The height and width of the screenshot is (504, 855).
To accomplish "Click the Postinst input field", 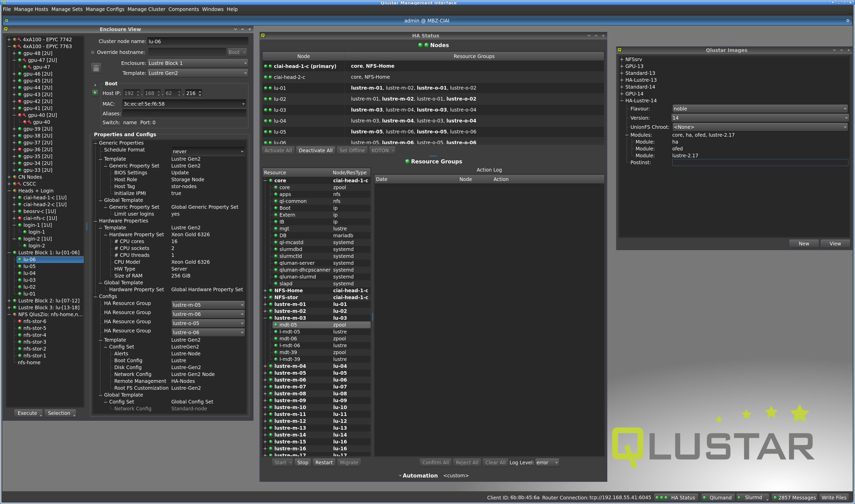I will pos(760,163).
